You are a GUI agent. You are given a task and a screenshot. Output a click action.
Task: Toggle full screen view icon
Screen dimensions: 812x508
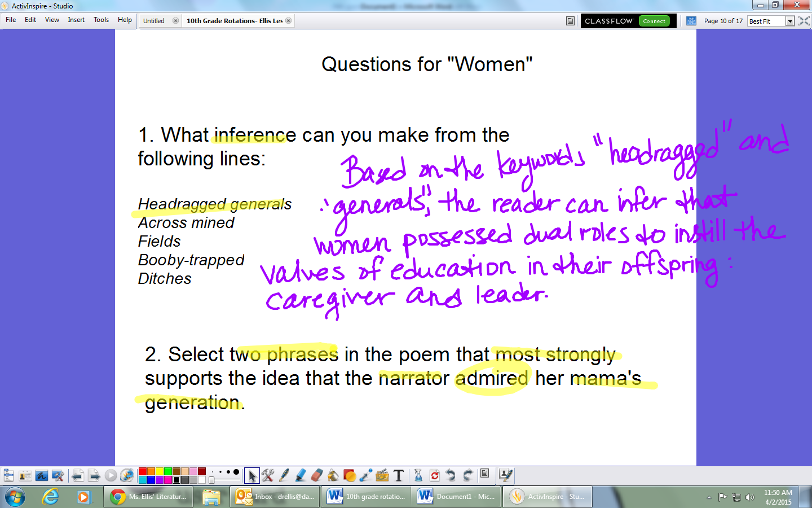coord(804,21)
